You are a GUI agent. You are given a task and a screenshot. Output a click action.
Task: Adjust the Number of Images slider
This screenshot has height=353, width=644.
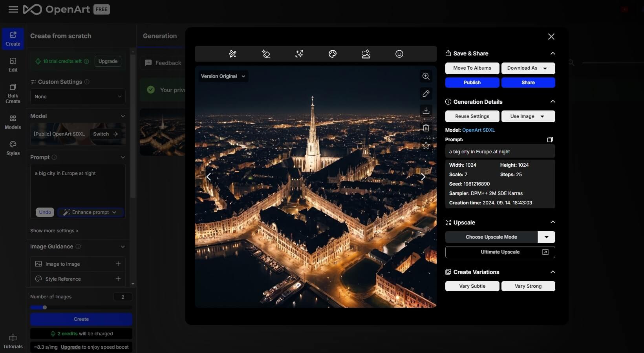(x=45, y=307)
